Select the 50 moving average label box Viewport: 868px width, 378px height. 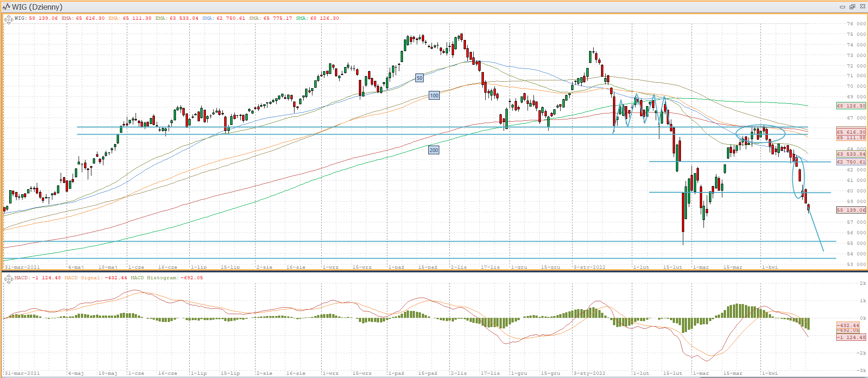[x=419, y=78]
